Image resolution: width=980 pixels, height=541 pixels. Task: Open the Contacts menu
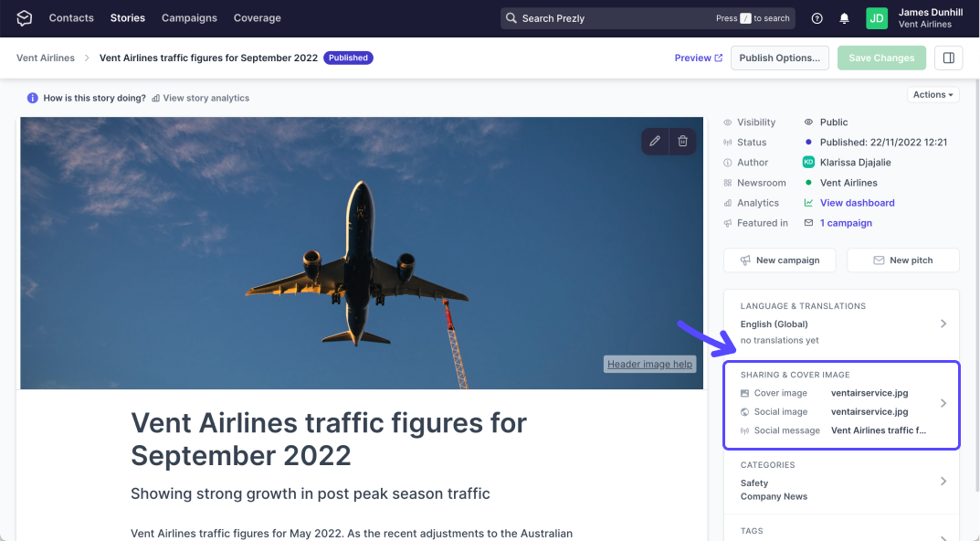point(71,18)
